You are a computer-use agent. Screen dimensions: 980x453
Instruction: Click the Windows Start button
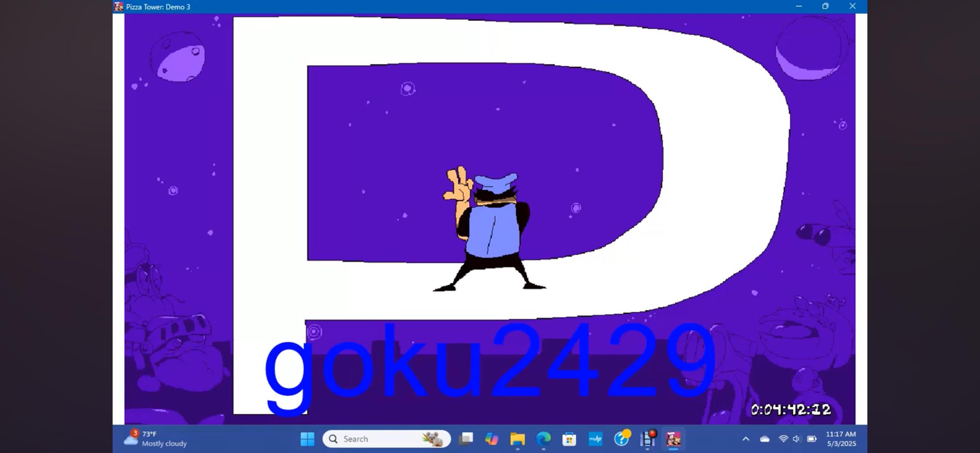pyautogui.click(x=307, y=439)
